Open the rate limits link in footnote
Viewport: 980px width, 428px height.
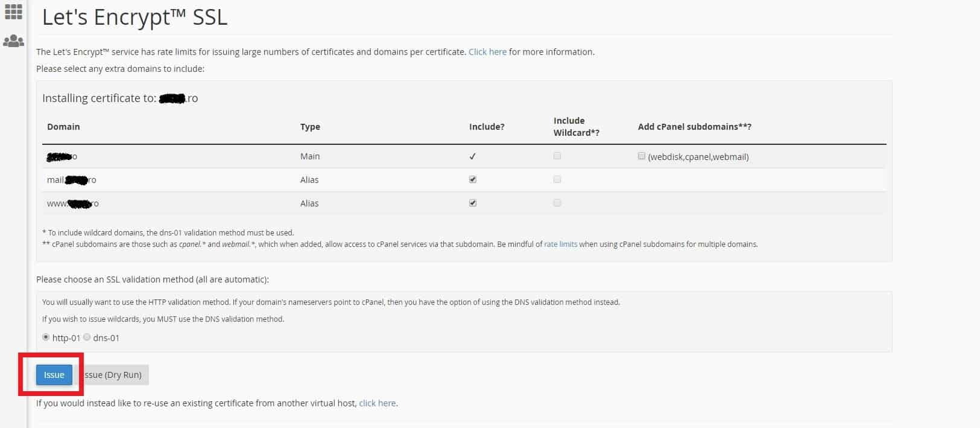click(560, 244)
